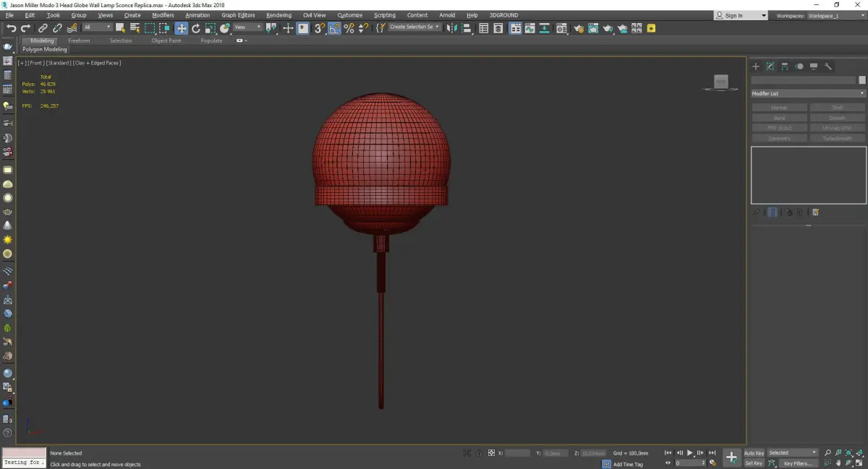The height and width of the screenshot is (469, 868).
Task: Click the Undo arrow icon
Action: coord(11,28)
